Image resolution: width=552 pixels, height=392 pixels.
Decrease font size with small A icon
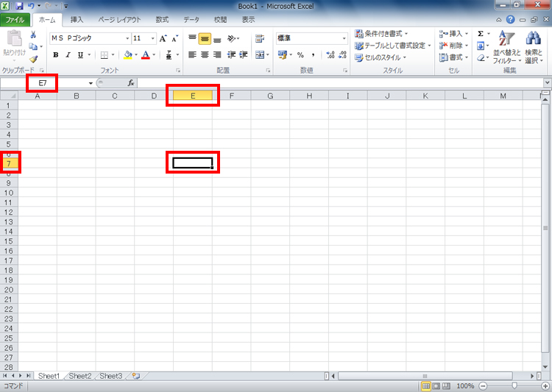pos(174,38)
